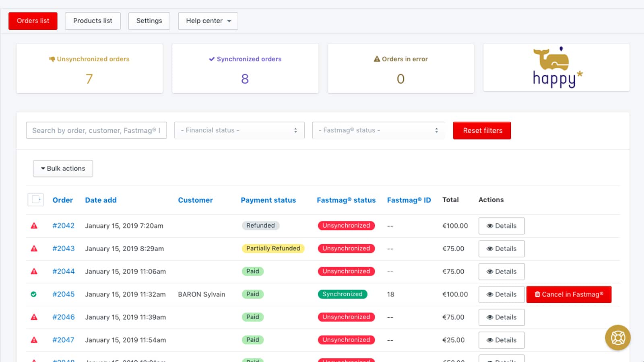View details of order #2043
The image size is (644, 362).
501,249
